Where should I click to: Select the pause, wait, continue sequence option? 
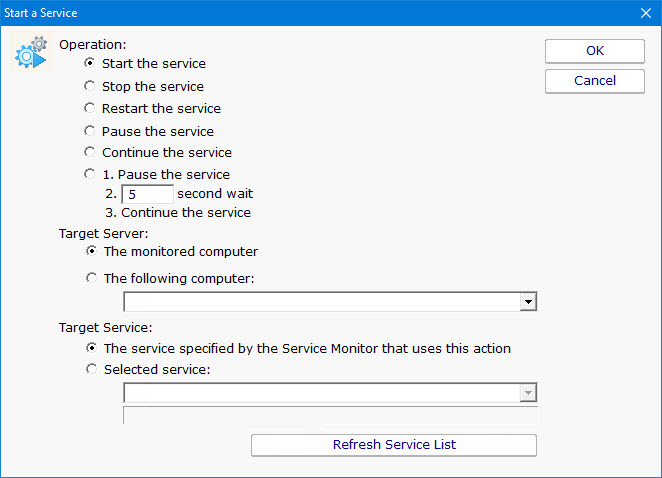(x=90, y=175)
